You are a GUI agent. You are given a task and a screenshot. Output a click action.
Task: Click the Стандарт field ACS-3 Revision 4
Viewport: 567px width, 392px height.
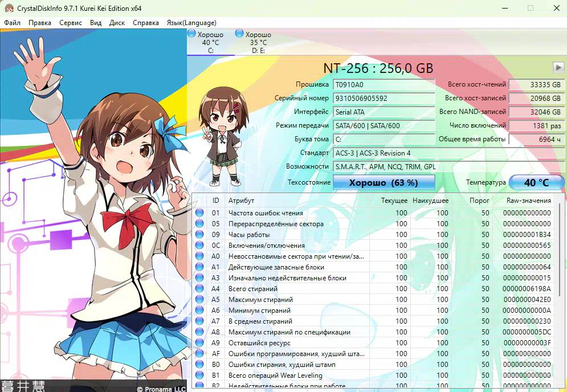click(x=448, y=153)
